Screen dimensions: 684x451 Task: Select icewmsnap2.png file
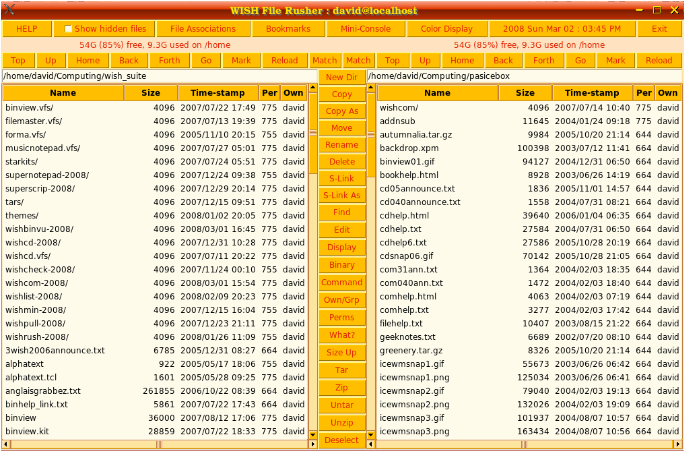pyautogui.click(x=529, y=404)
